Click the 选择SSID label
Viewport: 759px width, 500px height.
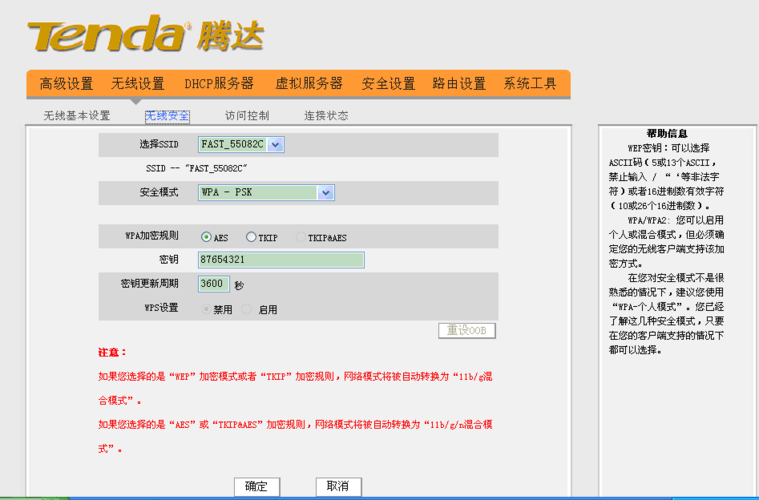159,144
